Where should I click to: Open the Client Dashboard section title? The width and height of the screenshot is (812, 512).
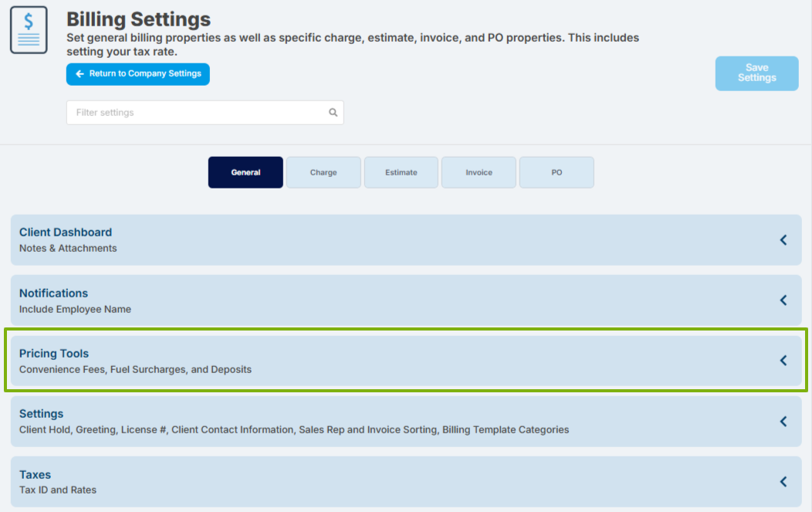pyautogui.click(x=66, y=232)
